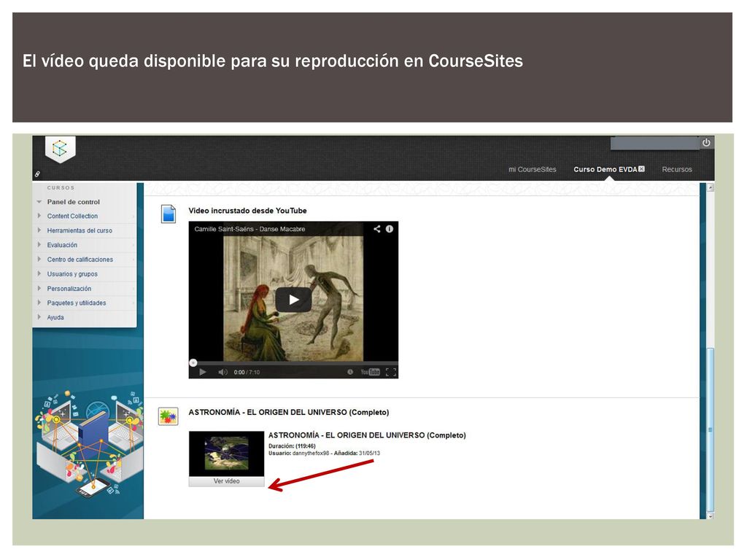The width and height of the screenshot is (747, 560).
Task: Click the Video incrustado desde YouTube heading
Action: (248, 211)
